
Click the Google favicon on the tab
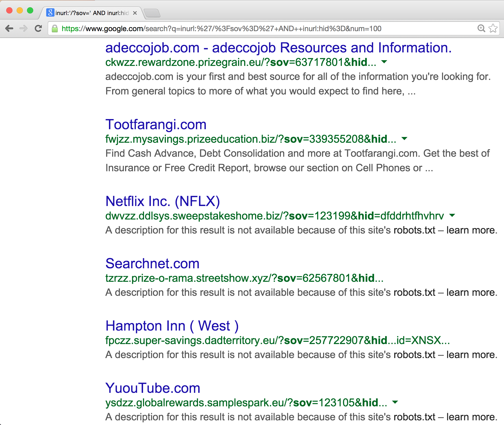click(50, 12)
